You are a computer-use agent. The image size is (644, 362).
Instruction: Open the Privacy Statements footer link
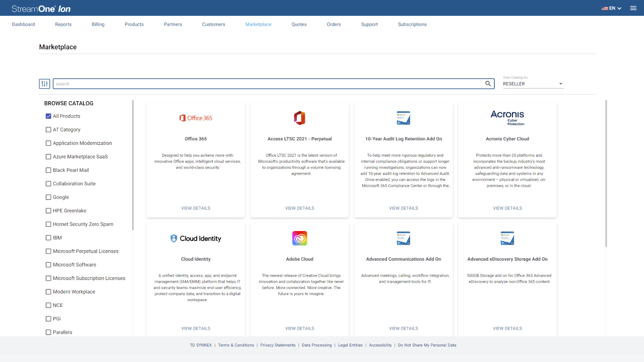(278, 345)
